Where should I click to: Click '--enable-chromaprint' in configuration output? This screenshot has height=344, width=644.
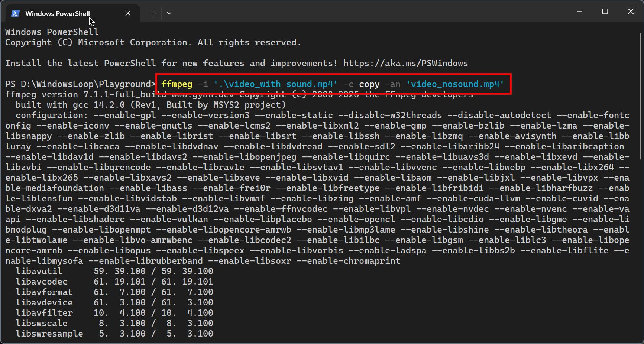[x=348, y=261]
